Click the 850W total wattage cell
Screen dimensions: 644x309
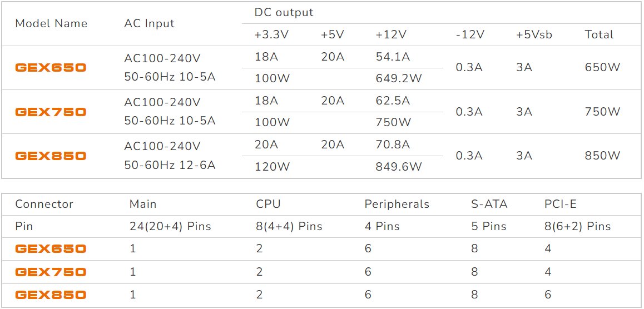pos(602,156)
